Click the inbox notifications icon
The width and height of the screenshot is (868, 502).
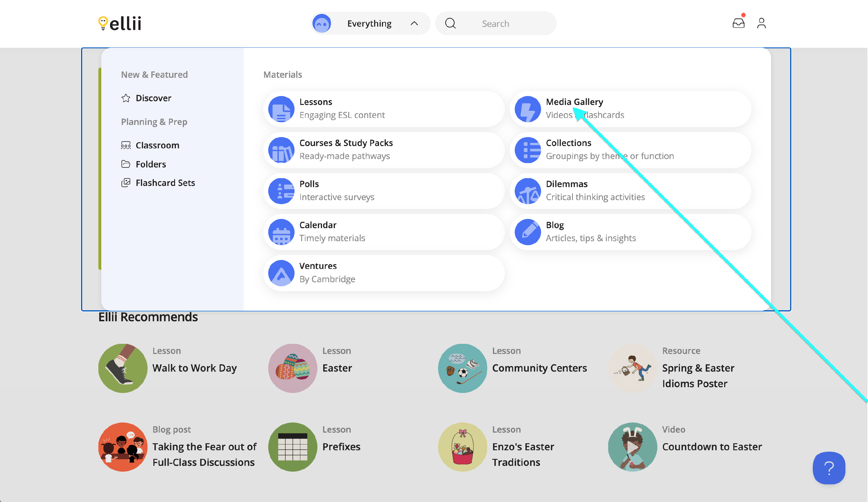pos(738,23)
